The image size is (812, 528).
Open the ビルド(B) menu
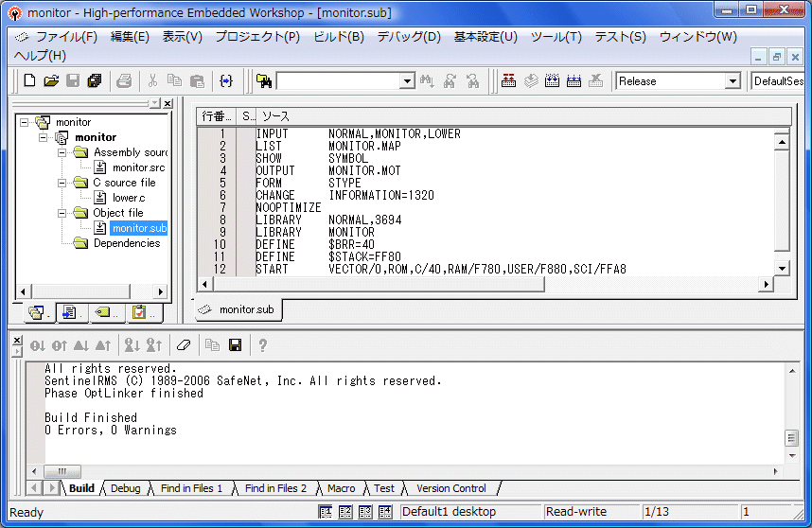tap(339, 37)
